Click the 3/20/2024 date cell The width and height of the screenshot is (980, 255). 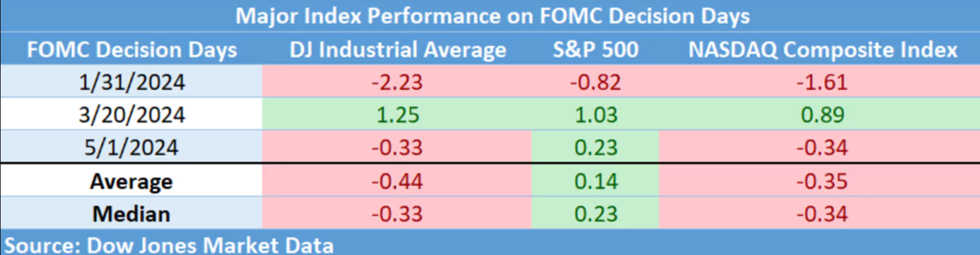point(132,115)
